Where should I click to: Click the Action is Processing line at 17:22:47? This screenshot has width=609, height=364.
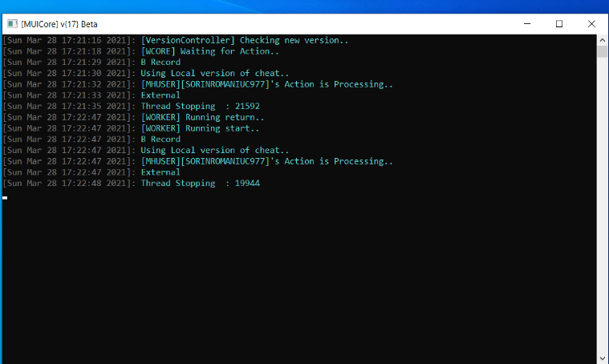click(x=267, y=161)
